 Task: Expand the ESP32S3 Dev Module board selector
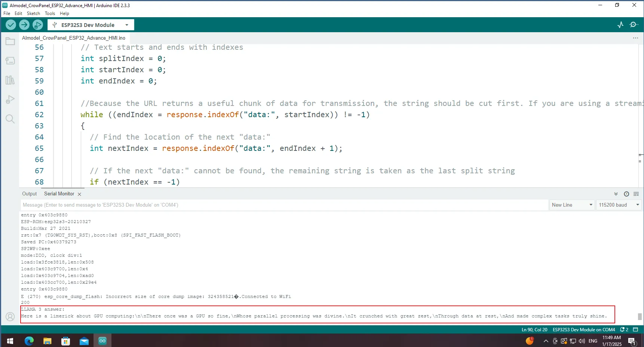[x=91, y=25]
